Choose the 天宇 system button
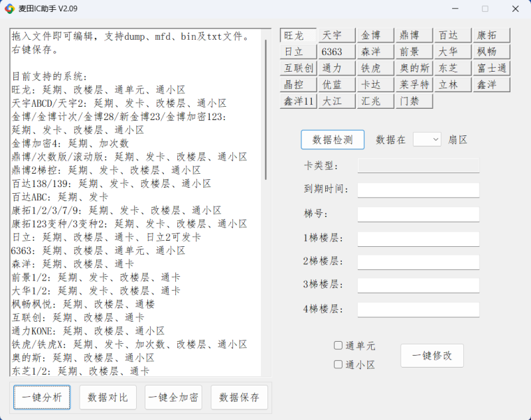The width and height of the screenshot is (531, 420). (x=337, y=35)
